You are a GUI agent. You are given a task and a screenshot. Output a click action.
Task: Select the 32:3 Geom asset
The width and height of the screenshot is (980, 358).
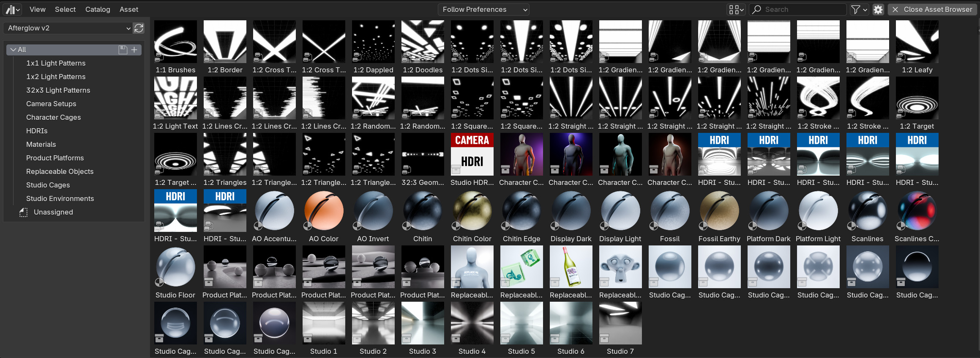423,160
